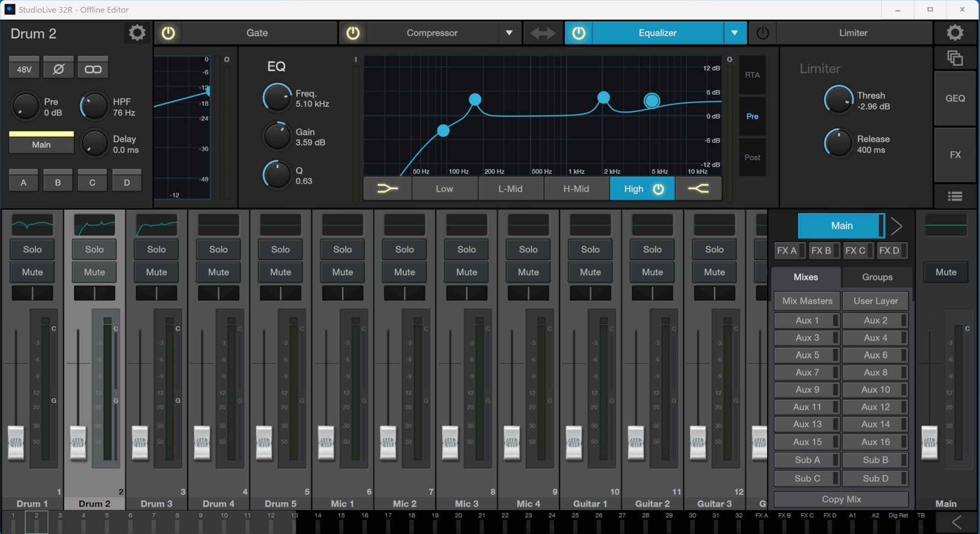Toggle the Gate power button
The width and height of the screenshot is (980, 534).
(168, 33)
